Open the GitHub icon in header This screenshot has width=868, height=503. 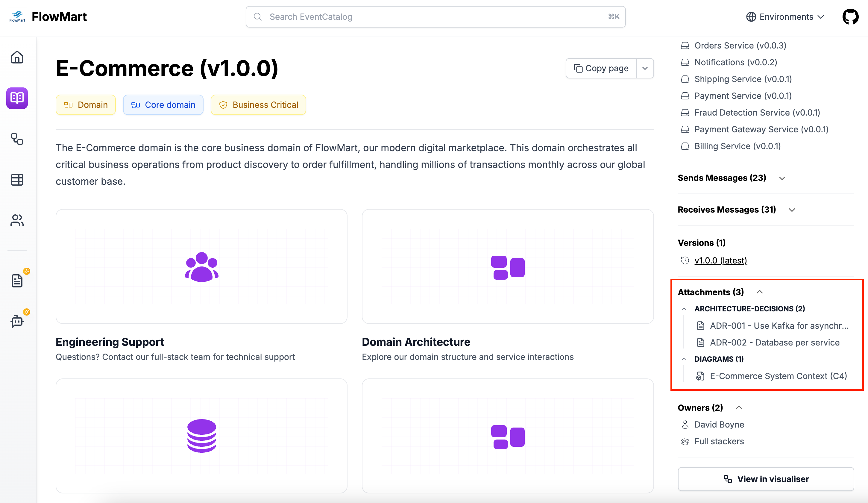(850, 16)
